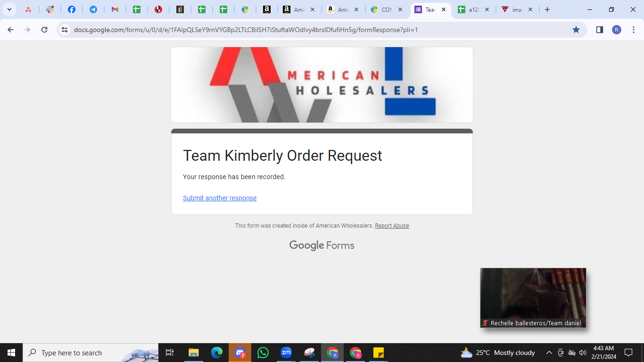The image size is (644, 362).
Task: Go back to the previous page
Action: (x=10, y=30)
